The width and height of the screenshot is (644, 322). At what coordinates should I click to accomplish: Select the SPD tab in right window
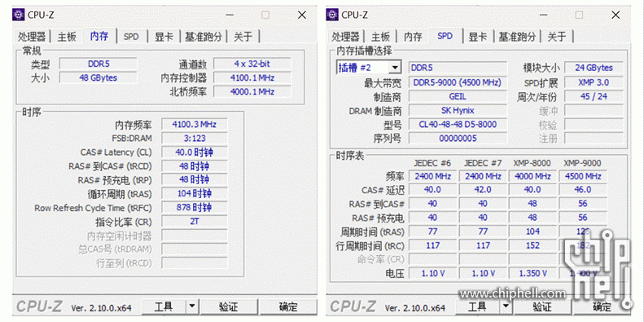445,36
